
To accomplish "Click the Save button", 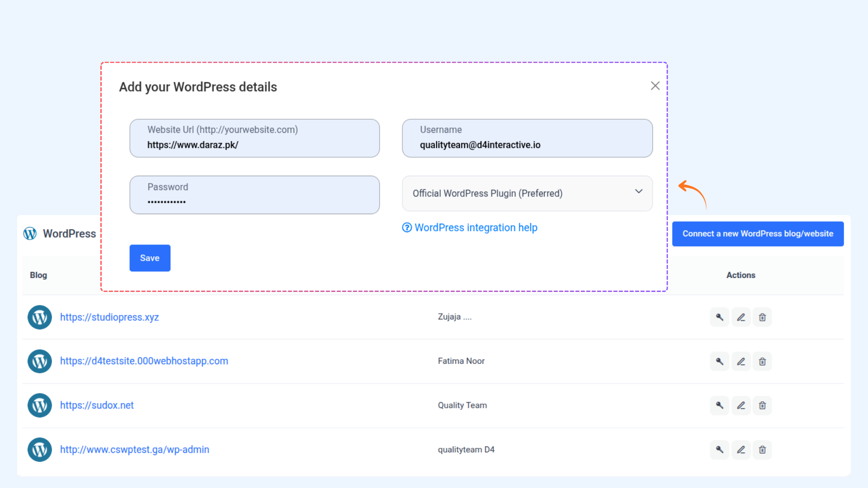I will 150,258.
